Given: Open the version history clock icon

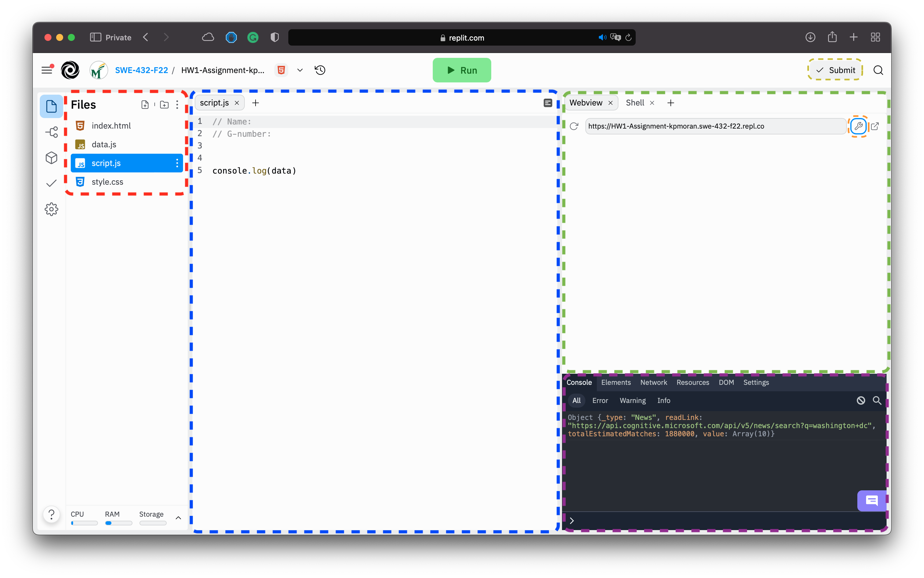Looking at the screenshot, I should click(x=320, y=70).
